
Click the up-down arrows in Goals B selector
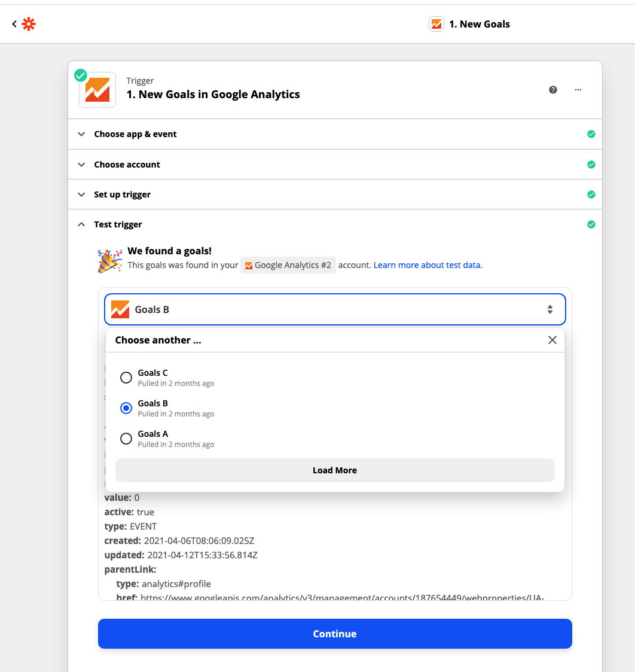tap(549, 309)
